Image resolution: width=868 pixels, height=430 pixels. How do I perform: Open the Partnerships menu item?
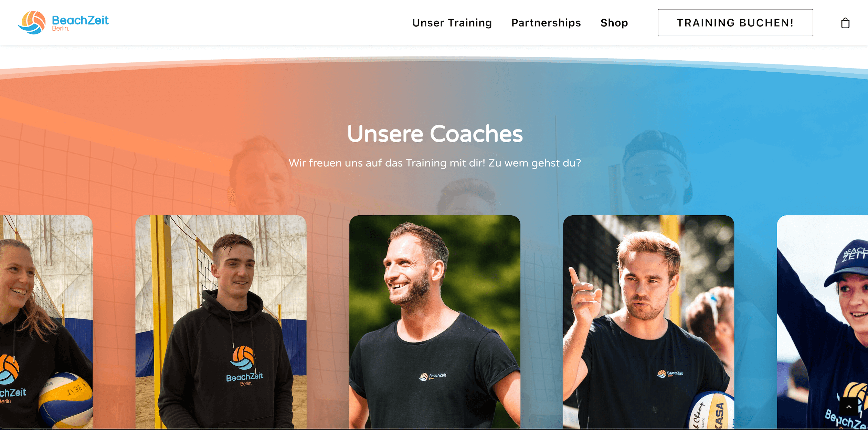(546, 23)
